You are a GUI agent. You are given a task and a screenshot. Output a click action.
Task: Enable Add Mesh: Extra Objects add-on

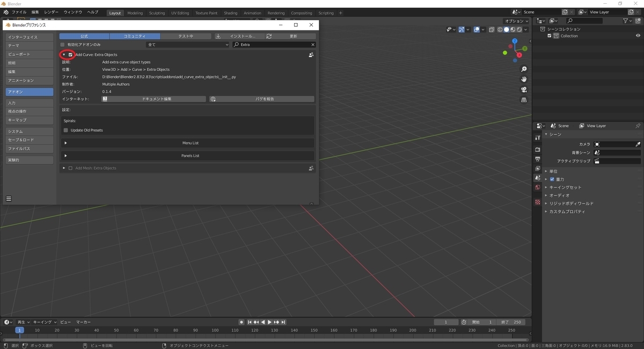tap(70, 168)
